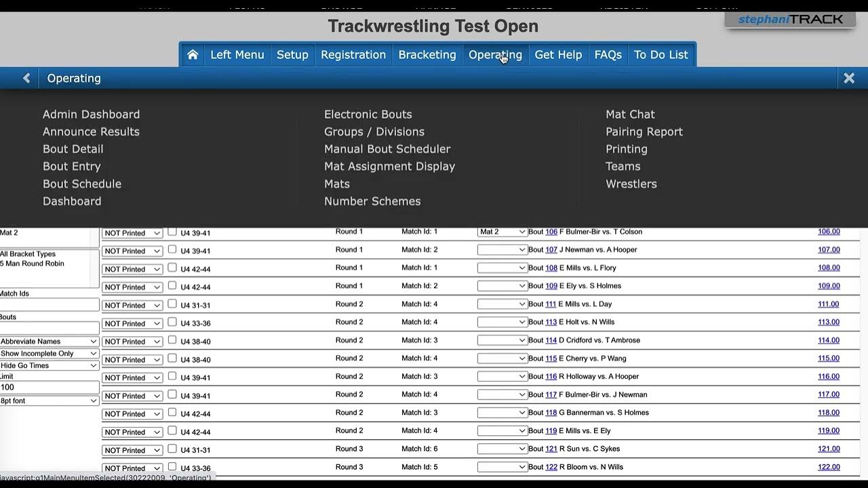Check the box for Bout 106 row

point(172,232)
